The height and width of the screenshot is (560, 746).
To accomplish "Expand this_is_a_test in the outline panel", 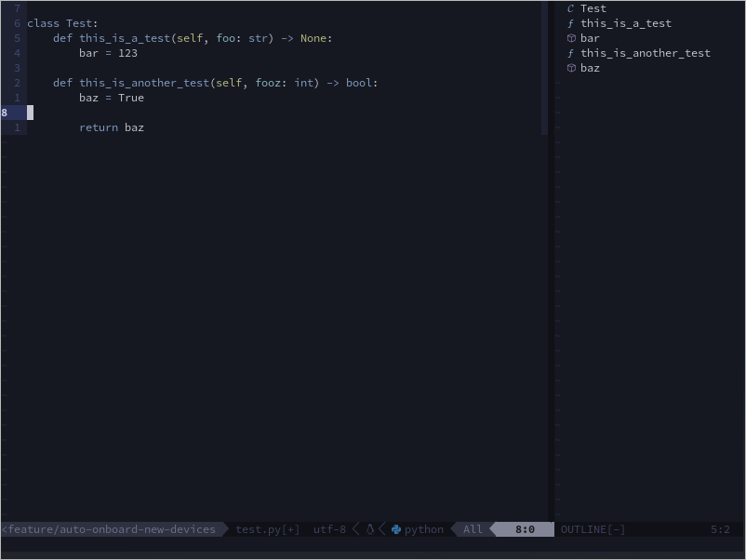I will pos(626,23).
